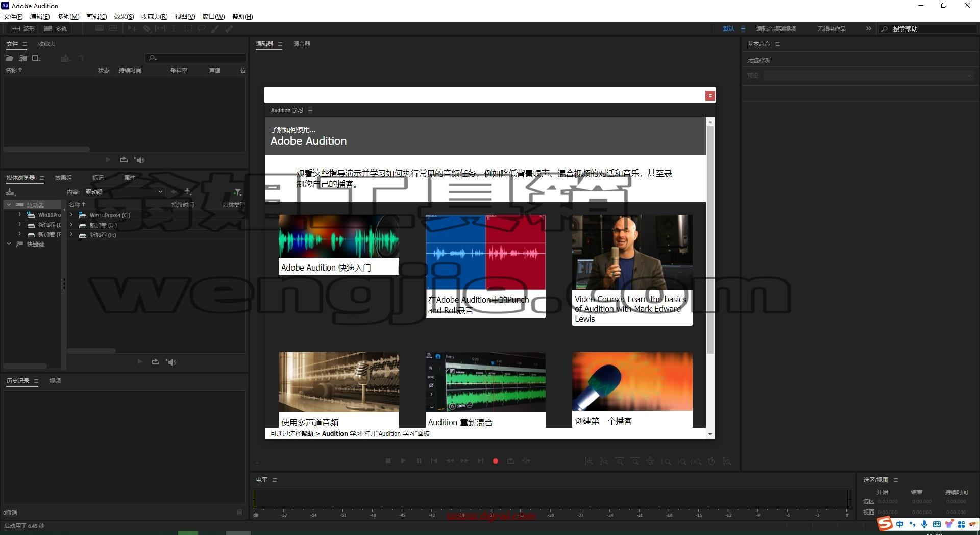Click Media Browser import download icon
Image resolution: width=980 pixels, height=535 pixels.
(x=10, y=192)
